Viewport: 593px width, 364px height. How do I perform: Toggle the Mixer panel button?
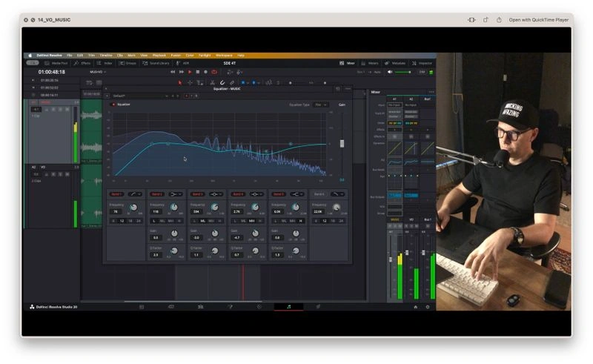(x=347, y=63)
